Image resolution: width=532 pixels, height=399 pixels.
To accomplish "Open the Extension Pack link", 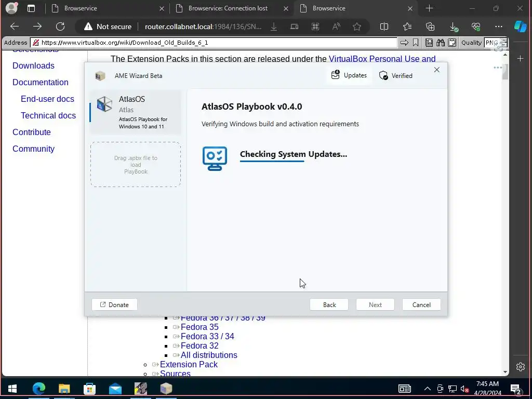I will coord(189,364).
